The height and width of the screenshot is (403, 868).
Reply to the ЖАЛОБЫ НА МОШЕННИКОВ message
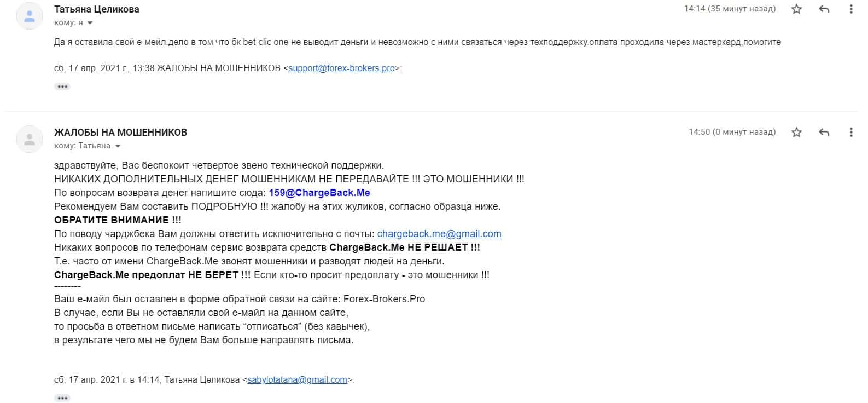(x=824, y=133)
